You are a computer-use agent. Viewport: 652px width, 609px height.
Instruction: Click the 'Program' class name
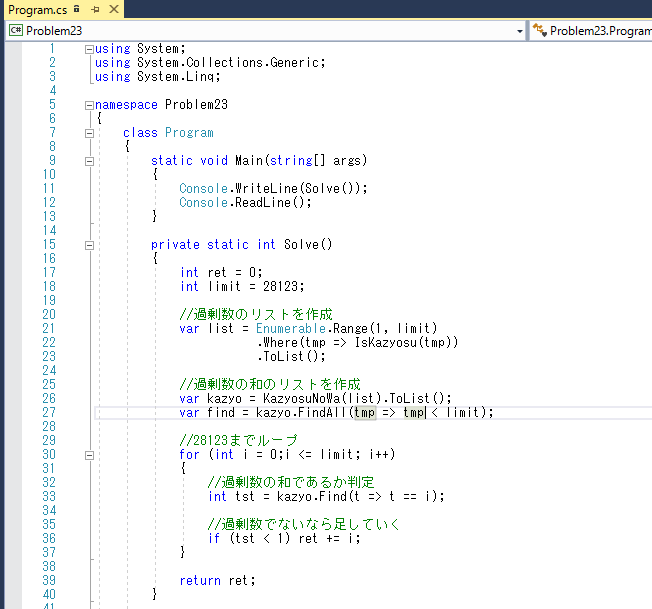pyautogui.click(x=189, y=133)
